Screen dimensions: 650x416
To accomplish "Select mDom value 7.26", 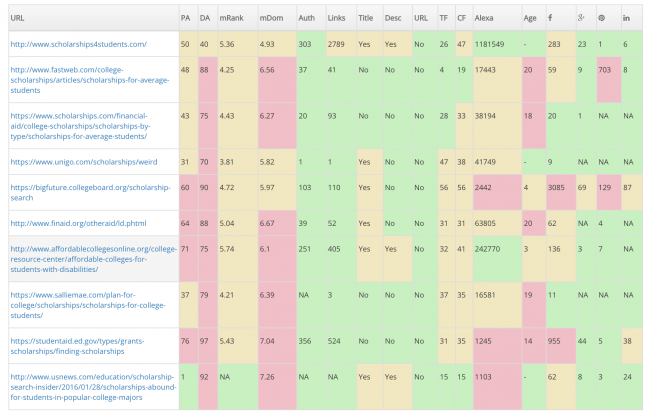I will [267, 377].
